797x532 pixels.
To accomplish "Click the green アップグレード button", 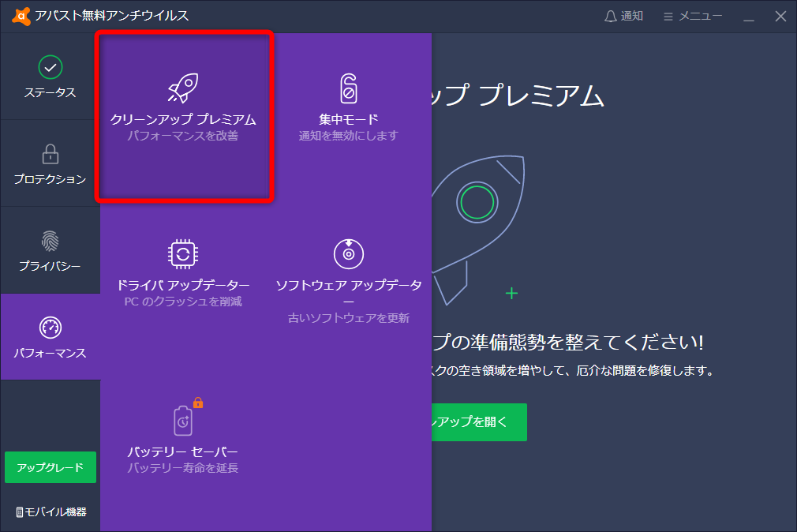I will click(50, 467).
